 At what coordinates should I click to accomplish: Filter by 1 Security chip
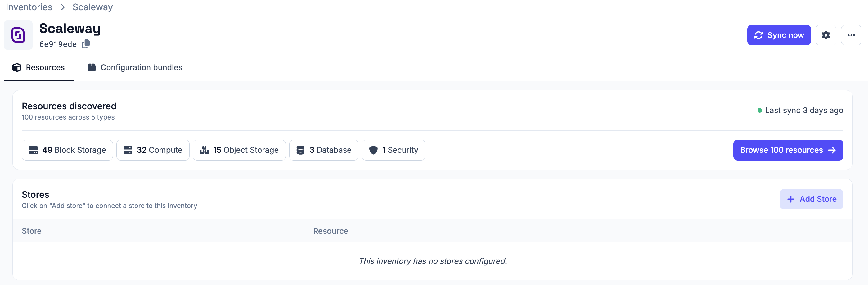pyautogui.click(x=394, y=150)
